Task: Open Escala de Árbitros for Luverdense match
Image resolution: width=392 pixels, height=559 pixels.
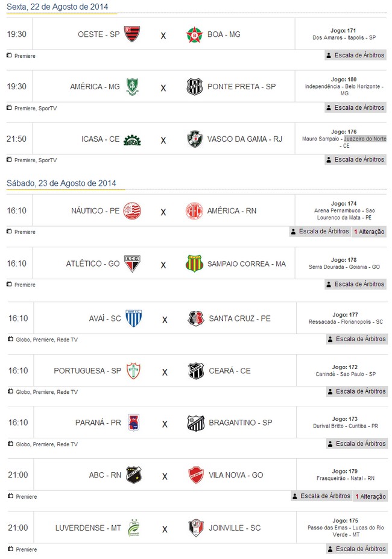Action: 356,549
